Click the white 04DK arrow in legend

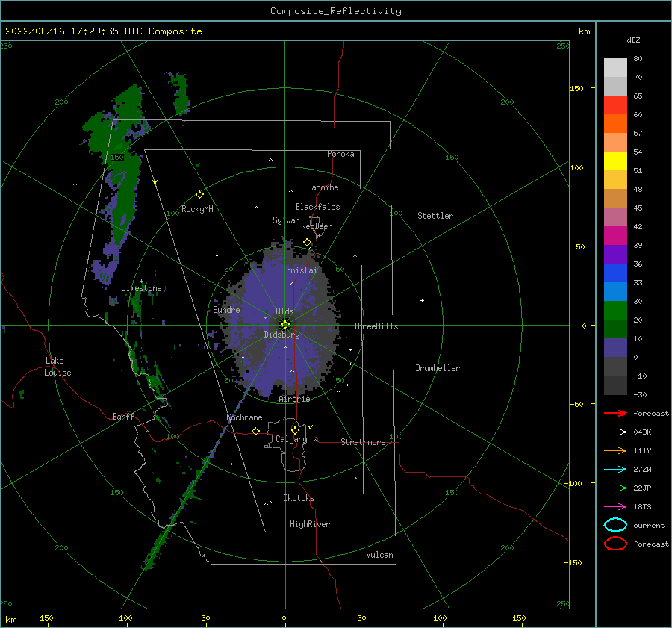[615, 432]
